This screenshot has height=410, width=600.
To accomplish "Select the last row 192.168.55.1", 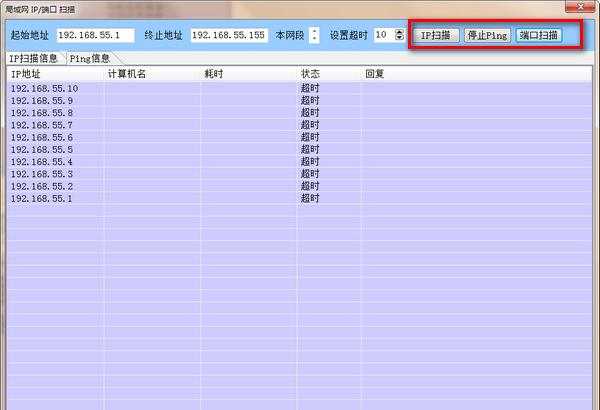I will click(x=299, y=199).
